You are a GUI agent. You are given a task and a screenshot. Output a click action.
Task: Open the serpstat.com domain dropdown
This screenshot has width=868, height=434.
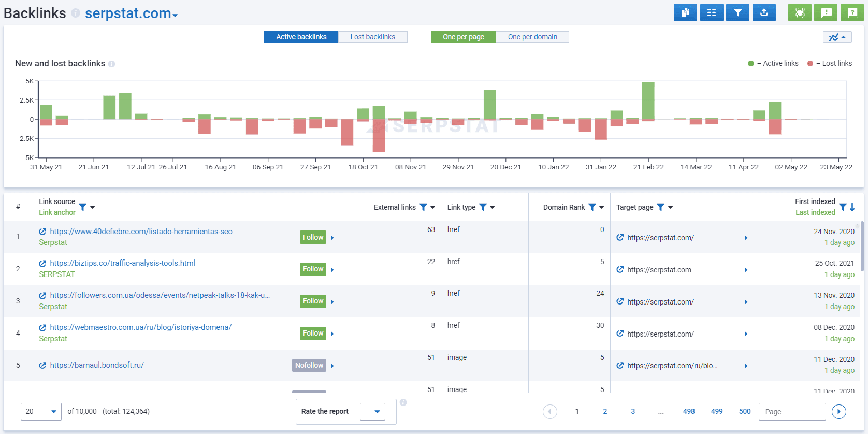click(x=132, y=13)
